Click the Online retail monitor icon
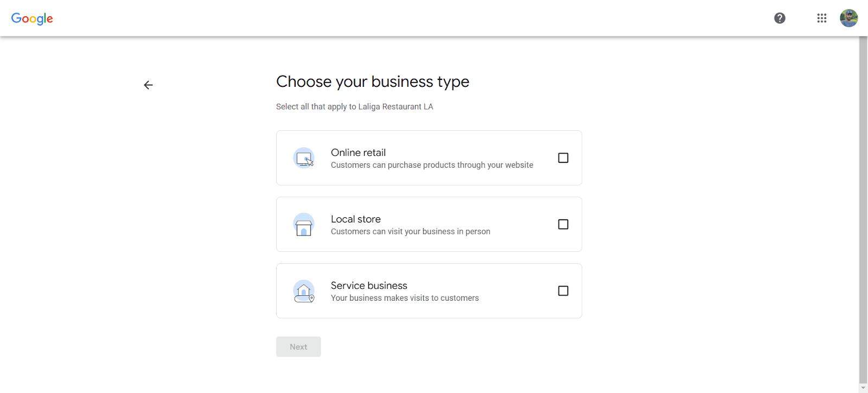This screenshot has height=393, width=868. click(x=304, y=158)
